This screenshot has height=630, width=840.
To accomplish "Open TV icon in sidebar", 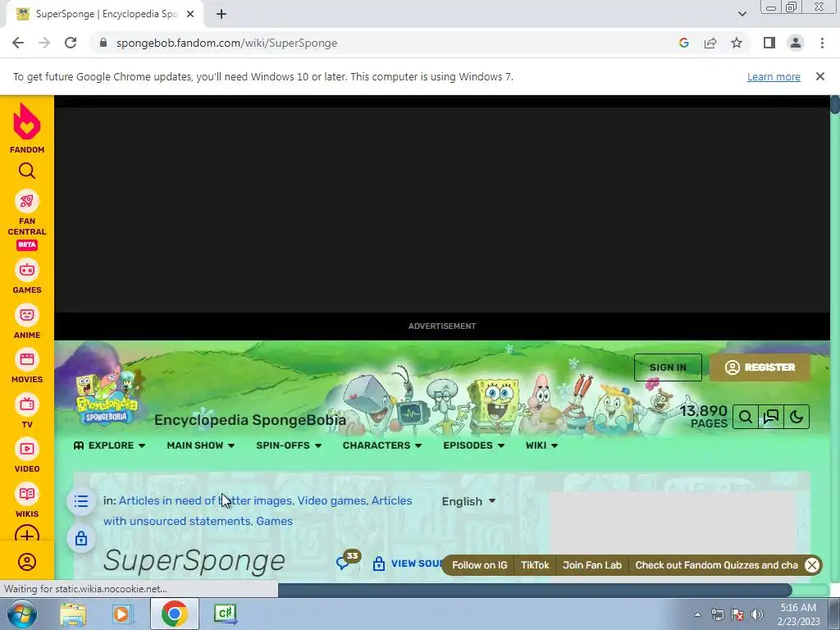I will 27,404.
